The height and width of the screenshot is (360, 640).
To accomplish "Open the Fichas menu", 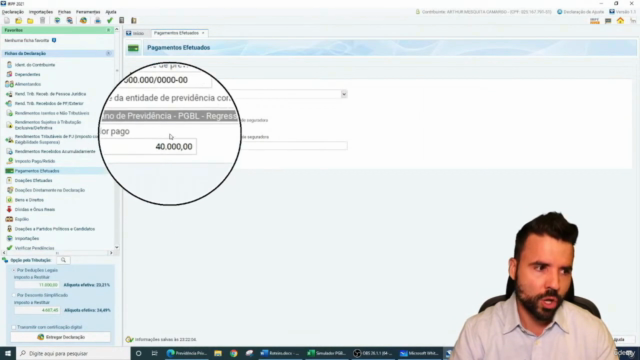I will coord(64,12).
